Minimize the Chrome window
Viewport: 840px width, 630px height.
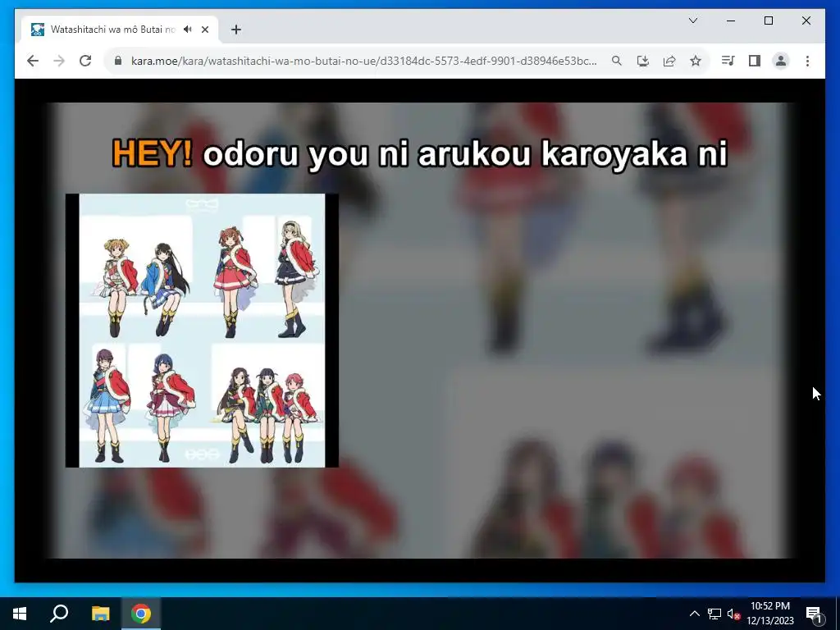[731, 21]
